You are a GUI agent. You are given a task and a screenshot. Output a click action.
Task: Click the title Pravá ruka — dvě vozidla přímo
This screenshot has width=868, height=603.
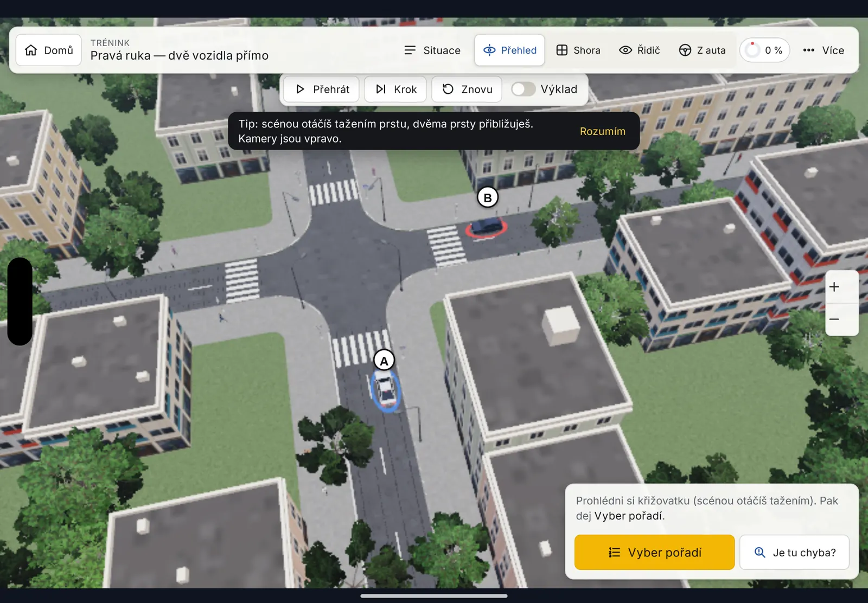click(x=180, y=56)
